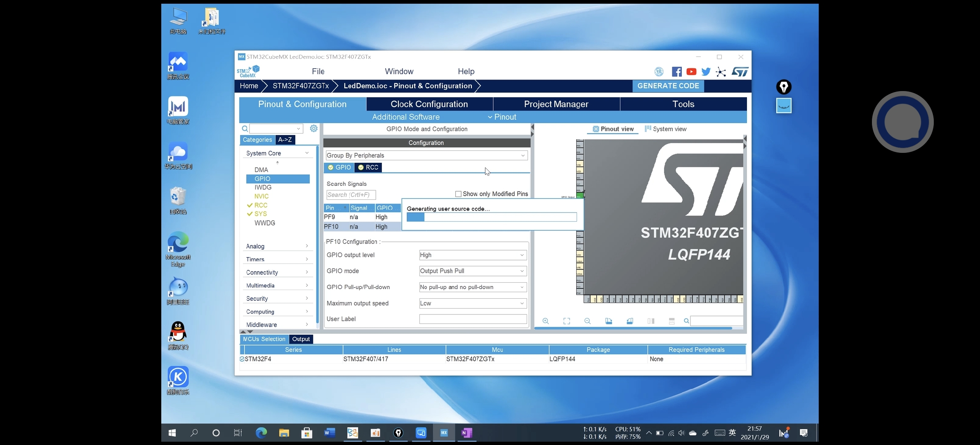
Task: Click the pin search magnifier icon
Action: pyautogui.click(x=686, y=321)
